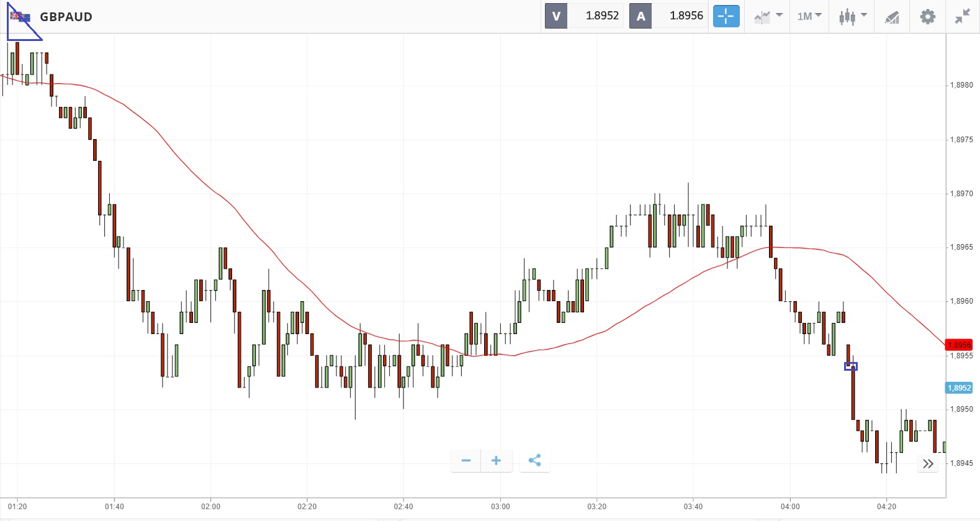Click the V sell button
The width and height of the screenshot is (980, 521).
(x=556, y=16)
